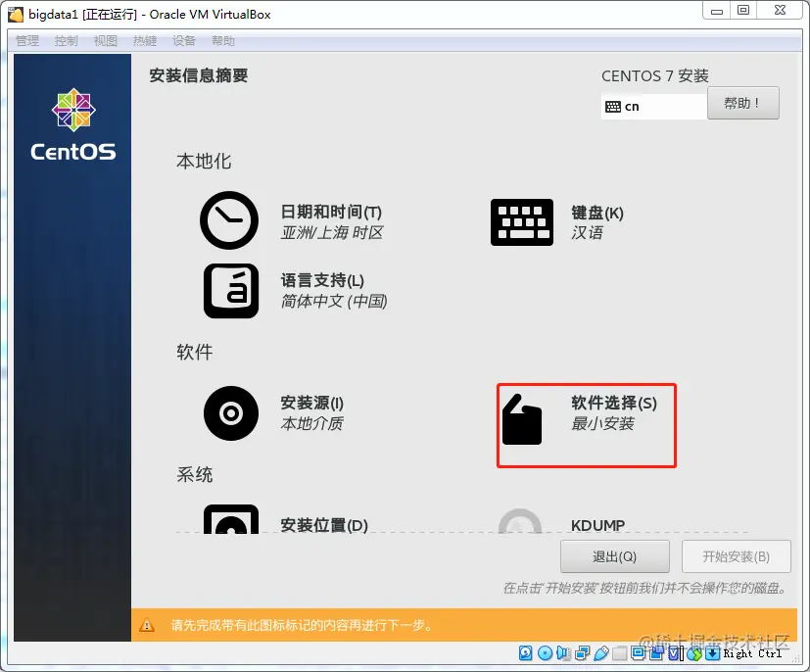
Task: Click the 本地介质 text
Action: pos(311,424)
